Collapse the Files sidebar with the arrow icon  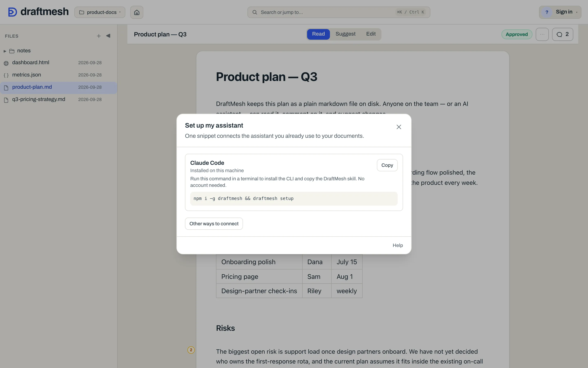108,36
